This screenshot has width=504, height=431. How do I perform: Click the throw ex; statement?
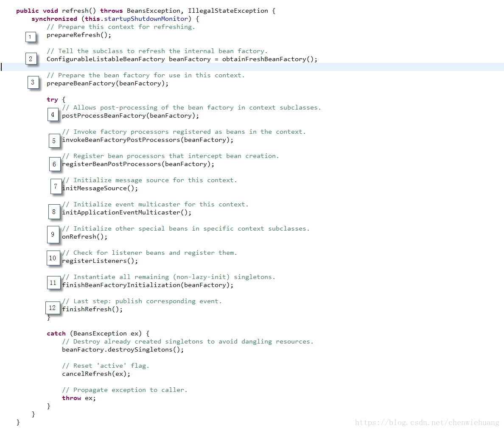tap(79, 398)
